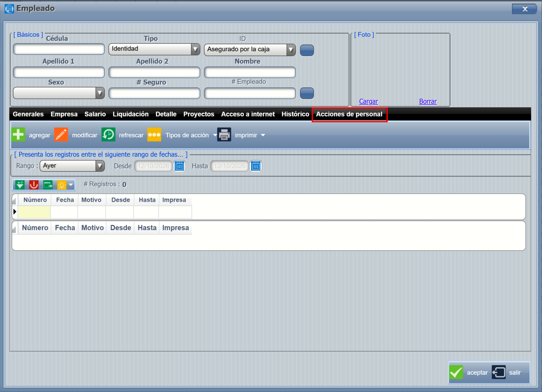This screenshot has height=392, width=542.
Task: Click the Nombre input field
Action: pyautogui.click(x=250, y=72)
